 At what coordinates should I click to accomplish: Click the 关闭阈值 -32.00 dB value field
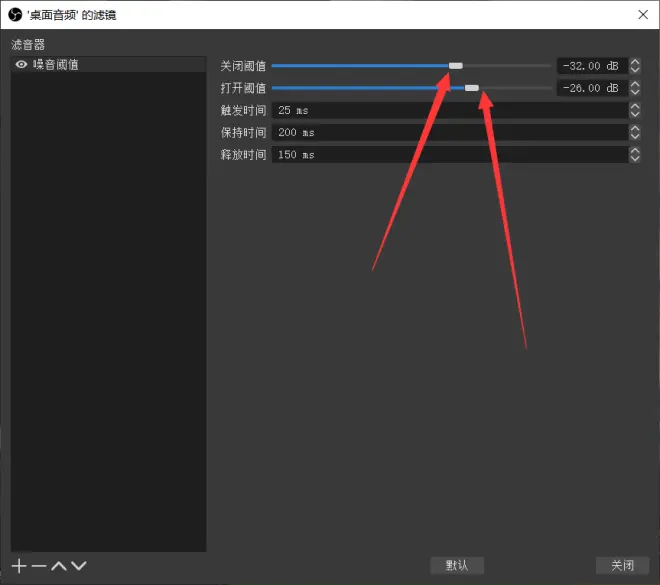[x=592, y=66]
